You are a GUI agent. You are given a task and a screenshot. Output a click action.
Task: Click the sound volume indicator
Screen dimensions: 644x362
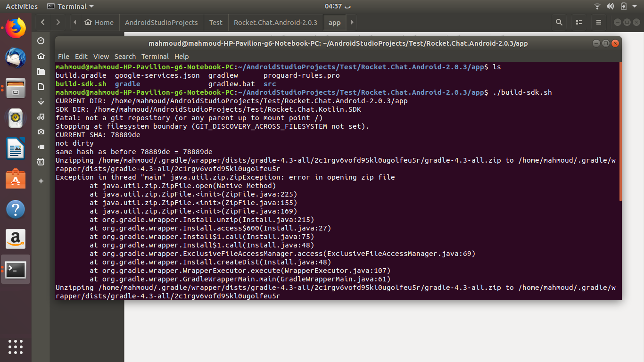point(610,6)
